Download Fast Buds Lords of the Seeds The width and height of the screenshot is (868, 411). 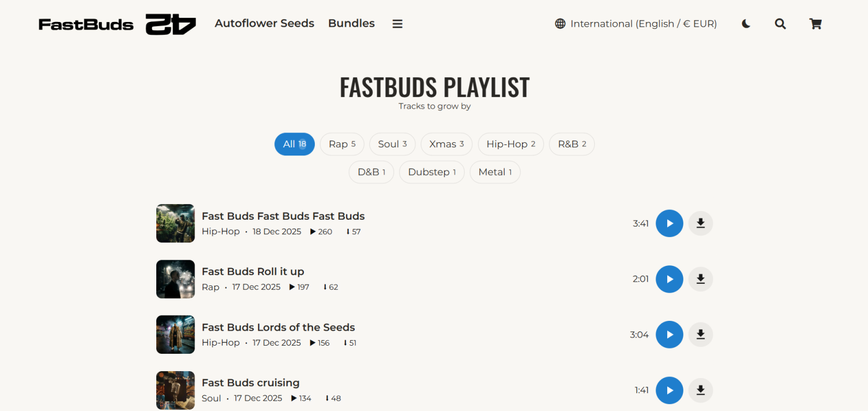click(x=700, y=335)
